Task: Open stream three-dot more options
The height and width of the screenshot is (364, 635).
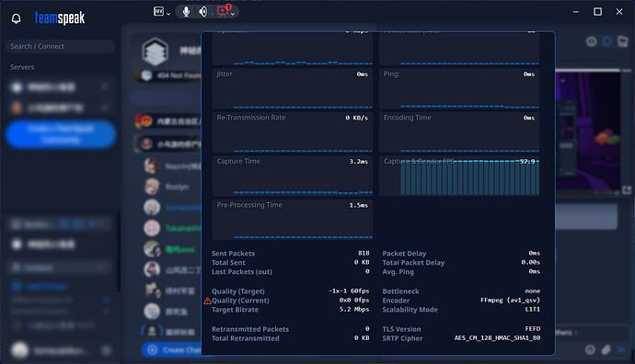Action: click(x=627, y=71)
